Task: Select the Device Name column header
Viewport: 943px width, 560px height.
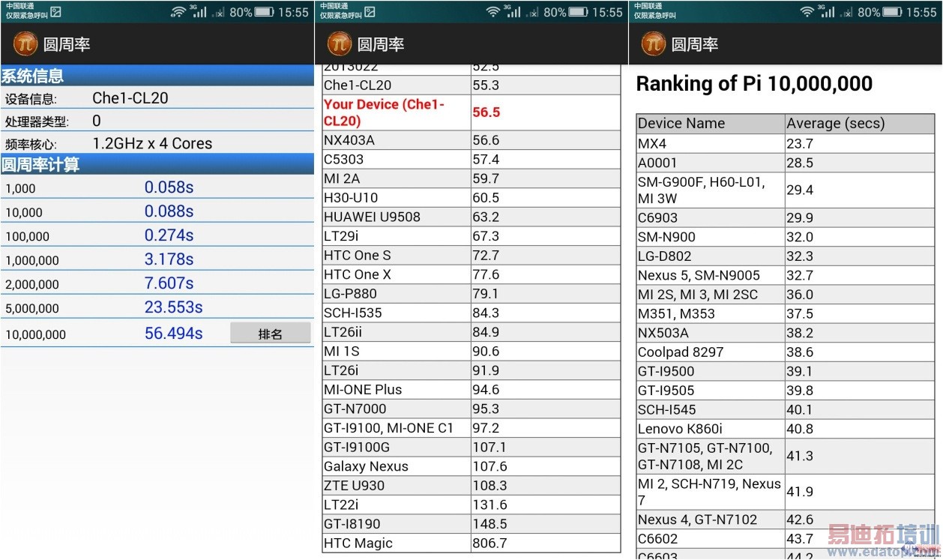Action: pyautogui.click(x=711, y=124)
